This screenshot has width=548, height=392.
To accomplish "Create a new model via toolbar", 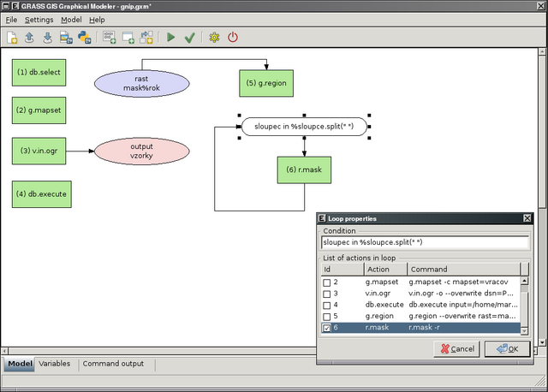I will point(12,37).
